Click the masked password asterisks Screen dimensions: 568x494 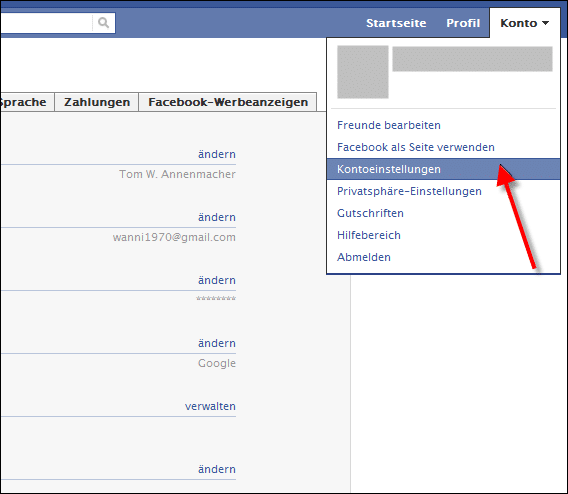click(216, 298)
